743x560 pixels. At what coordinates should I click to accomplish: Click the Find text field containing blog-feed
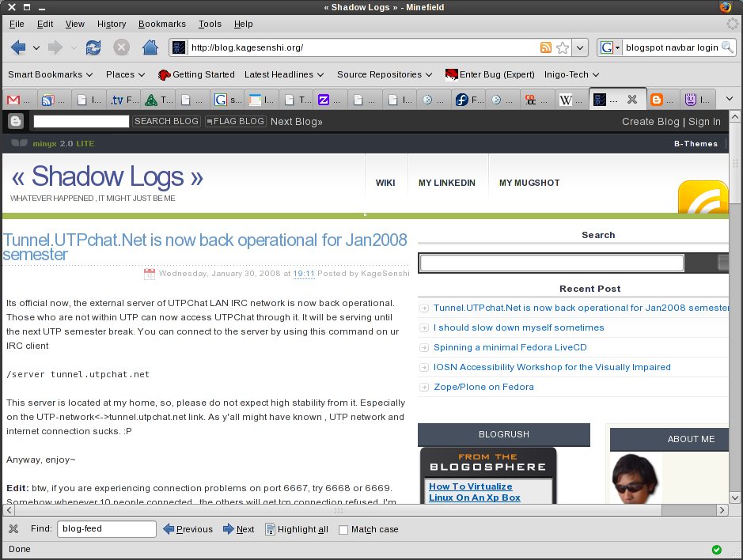coord(107,528)
